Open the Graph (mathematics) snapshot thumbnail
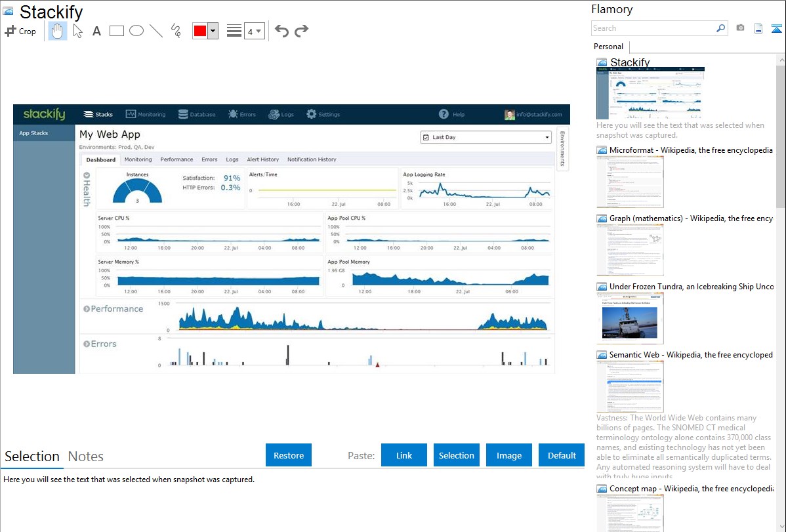Image resolution: width=786 pixels, height=532 pixels. pos(630,250)
